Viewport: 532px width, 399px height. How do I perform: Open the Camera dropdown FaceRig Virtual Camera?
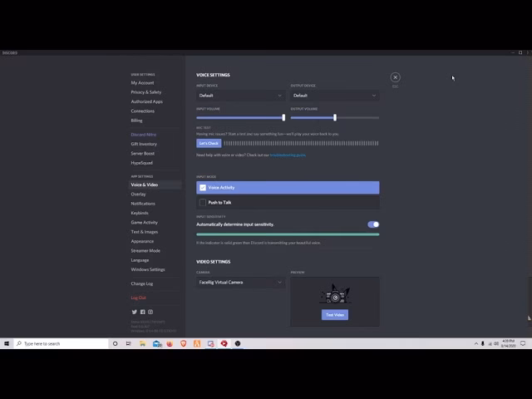click(240, 283)
